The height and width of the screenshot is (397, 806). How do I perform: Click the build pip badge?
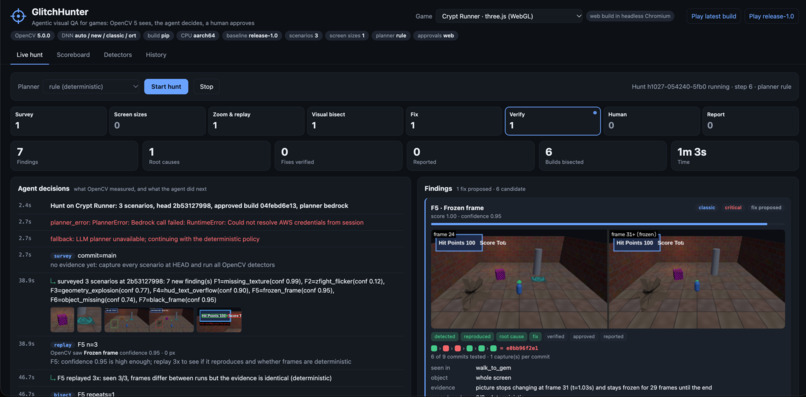pyautogui.click(x=158, y=36)
